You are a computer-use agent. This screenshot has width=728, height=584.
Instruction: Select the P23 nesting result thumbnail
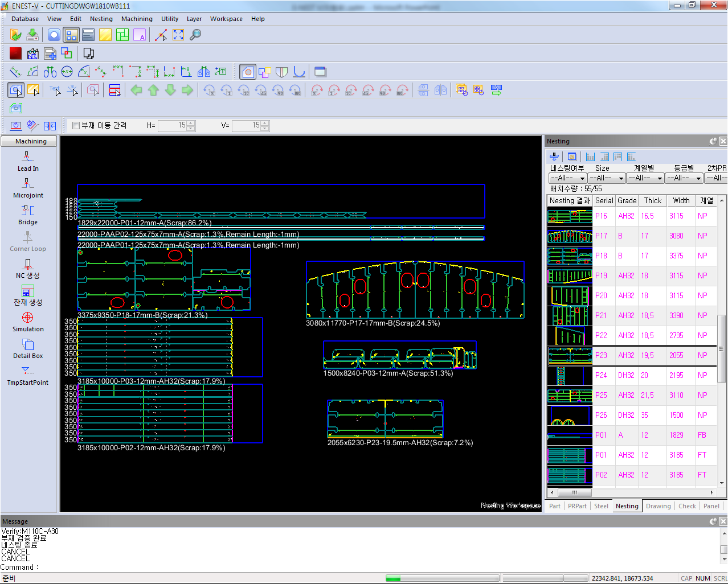(570, 356)
